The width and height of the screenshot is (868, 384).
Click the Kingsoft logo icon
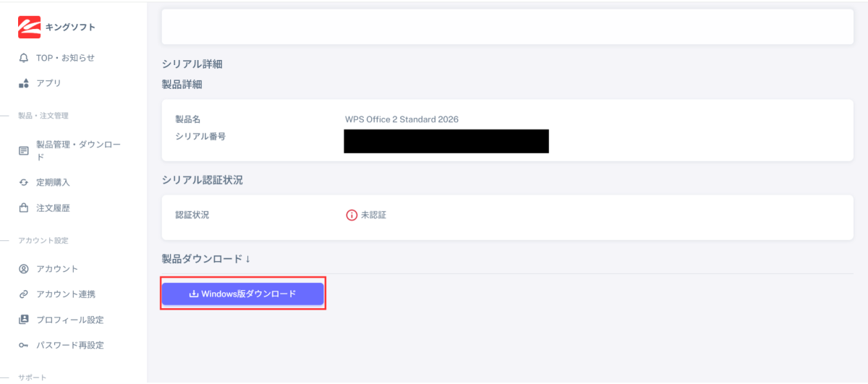30,27
